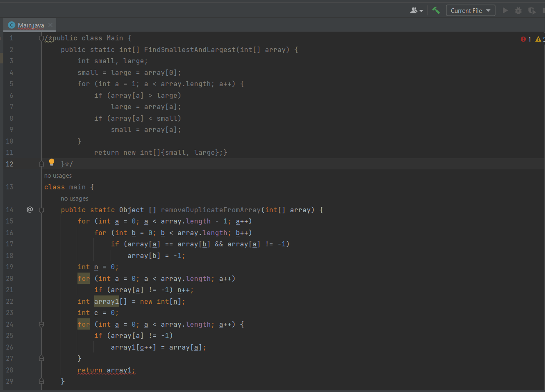
Task: Click "large = array[a];" on line 7
Action: tap(146, 107)
